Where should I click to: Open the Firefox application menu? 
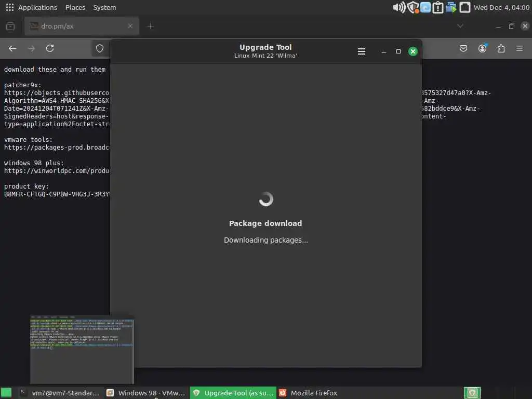[x=520, y=48]
